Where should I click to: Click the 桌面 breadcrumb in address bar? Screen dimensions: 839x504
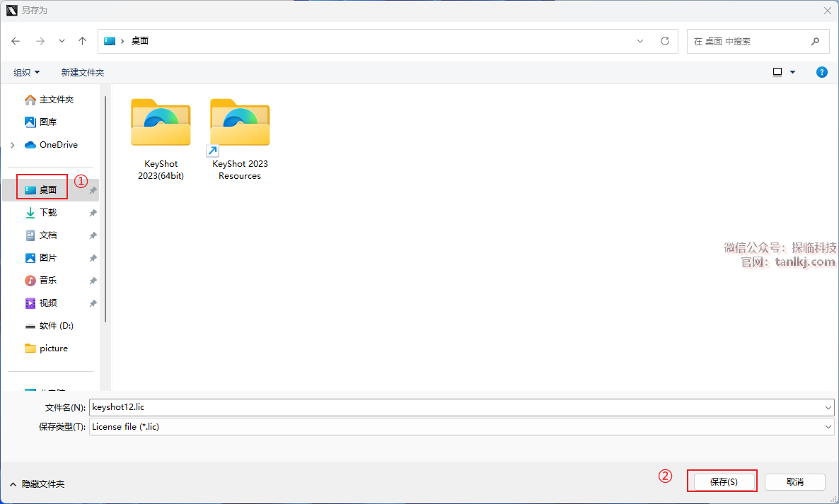pos(140,41)
